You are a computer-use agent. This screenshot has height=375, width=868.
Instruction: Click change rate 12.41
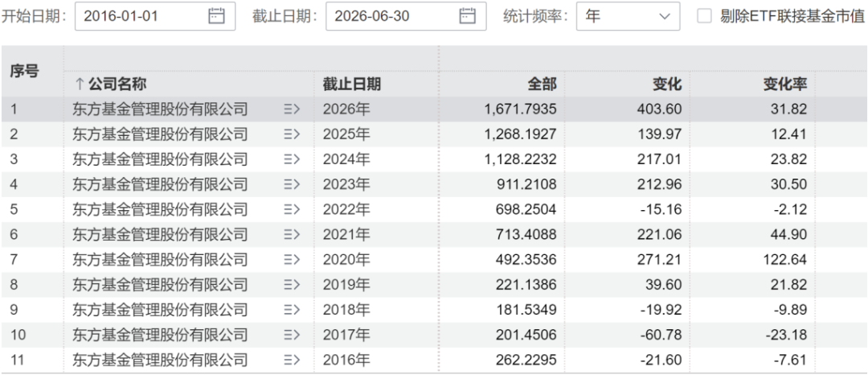791,134
